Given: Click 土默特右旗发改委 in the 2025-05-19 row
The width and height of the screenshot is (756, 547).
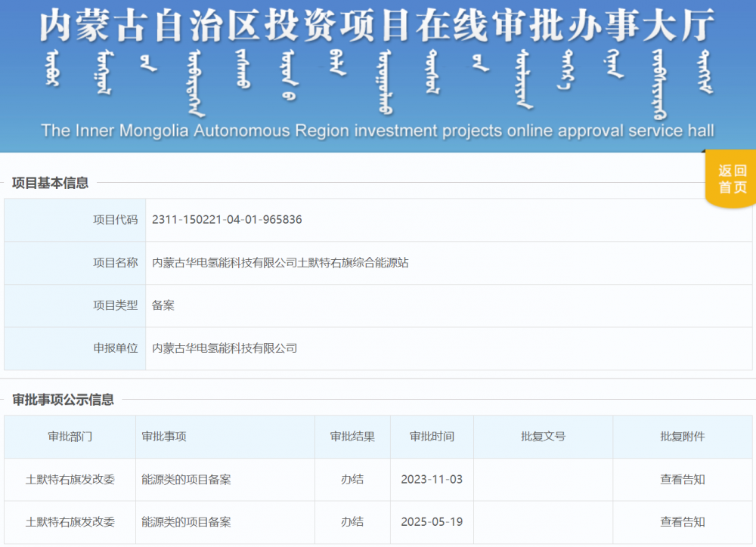Looking at the screenshot, I should (x=70, y=522).
